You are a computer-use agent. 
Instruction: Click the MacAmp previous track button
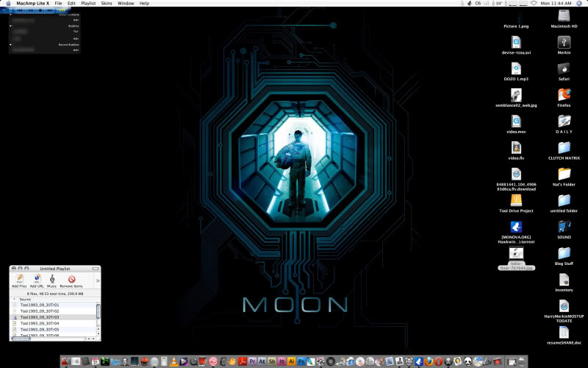[x=20, y=10]
